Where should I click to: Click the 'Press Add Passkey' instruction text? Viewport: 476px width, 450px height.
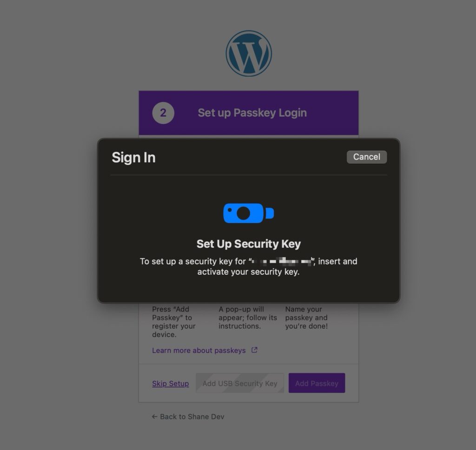pyautogui.click(x=174, y=322)
